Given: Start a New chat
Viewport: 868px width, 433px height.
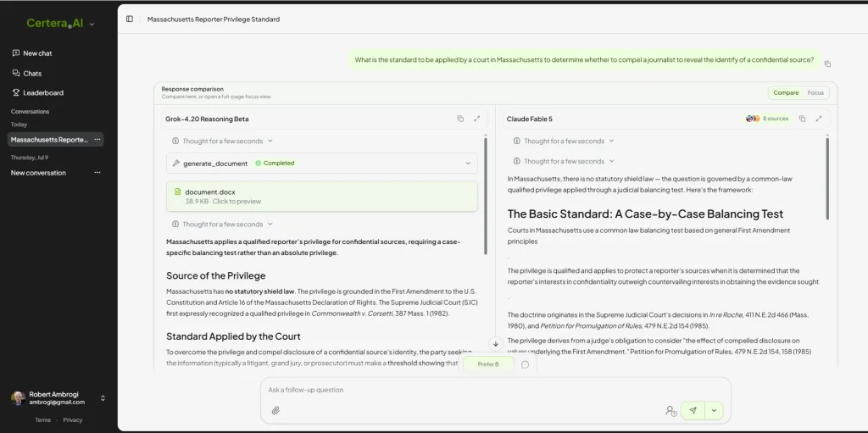Looking at the screenshot, I should 32,53.
